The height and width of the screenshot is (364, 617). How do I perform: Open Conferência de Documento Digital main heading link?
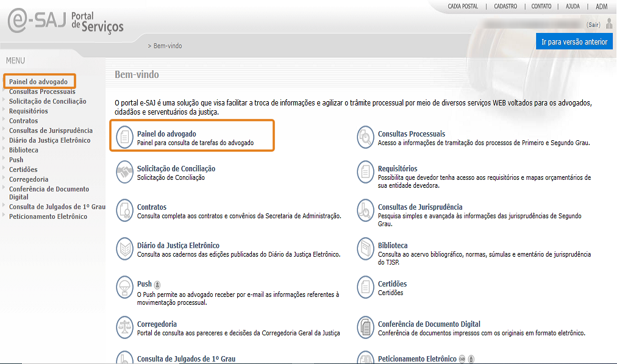(x=429, y=324)
